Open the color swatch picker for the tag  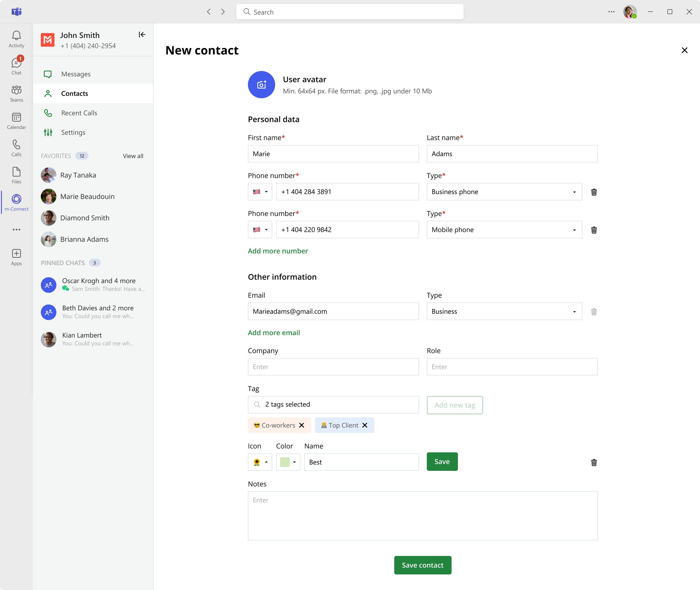(288, 462)
